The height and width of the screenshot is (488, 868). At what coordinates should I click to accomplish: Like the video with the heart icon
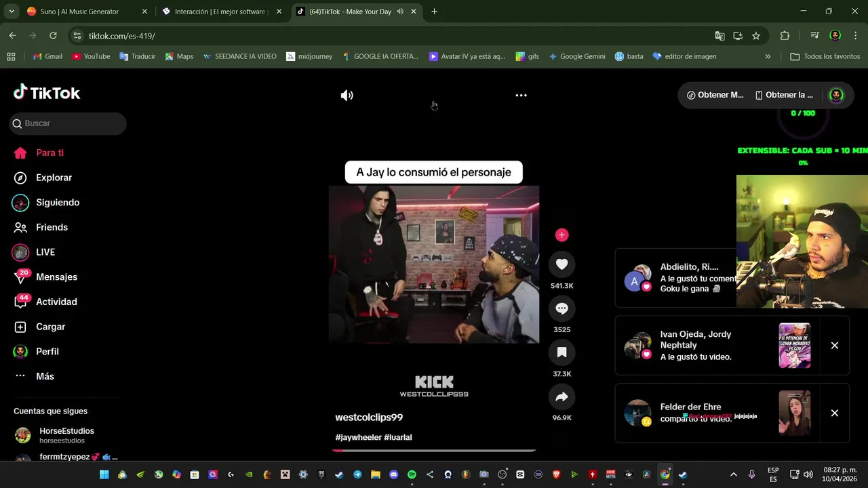click(x=561, y=264)
